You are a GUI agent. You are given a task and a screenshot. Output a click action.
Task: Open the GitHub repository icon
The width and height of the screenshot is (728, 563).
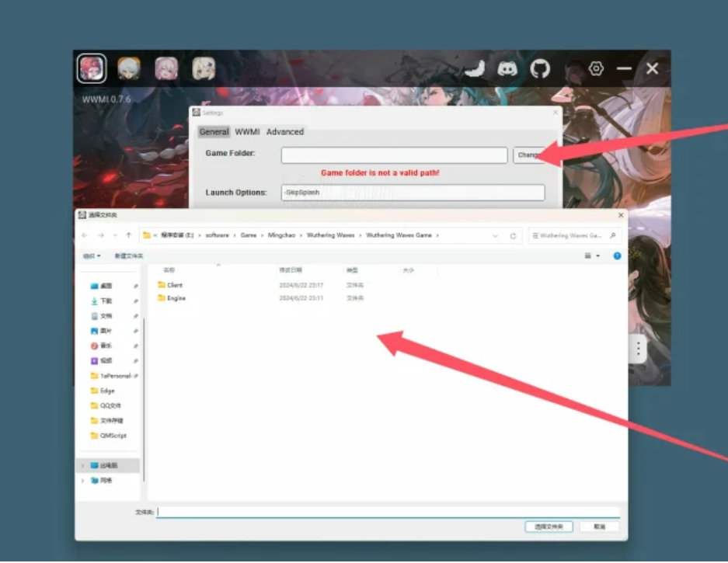click(540, 69)
